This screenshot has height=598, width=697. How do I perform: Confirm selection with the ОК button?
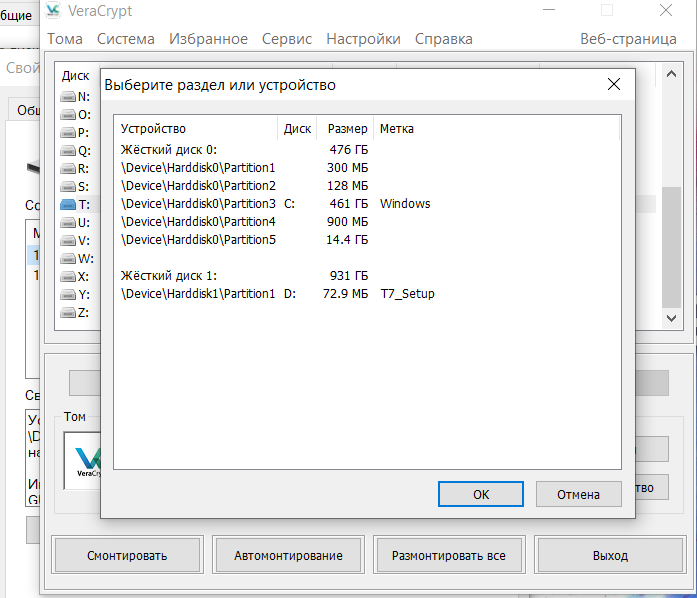pos(481,494)
